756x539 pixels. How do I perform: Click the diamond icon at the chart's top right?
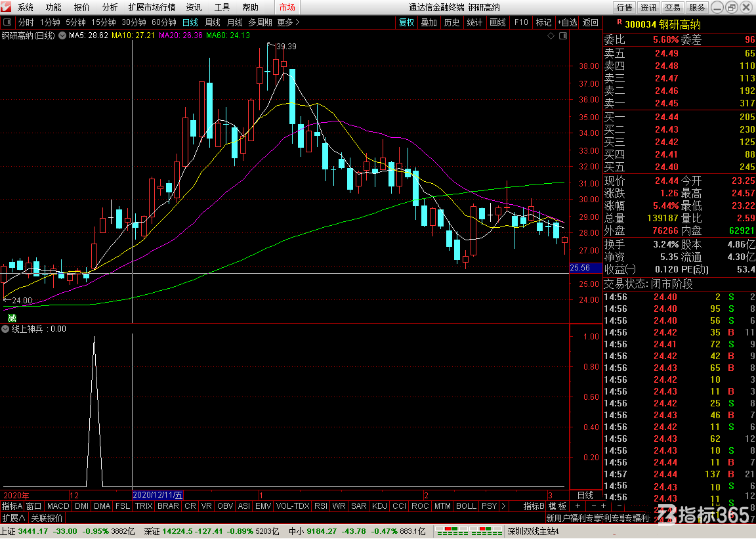pyautogui.click(x=551, y=35)
